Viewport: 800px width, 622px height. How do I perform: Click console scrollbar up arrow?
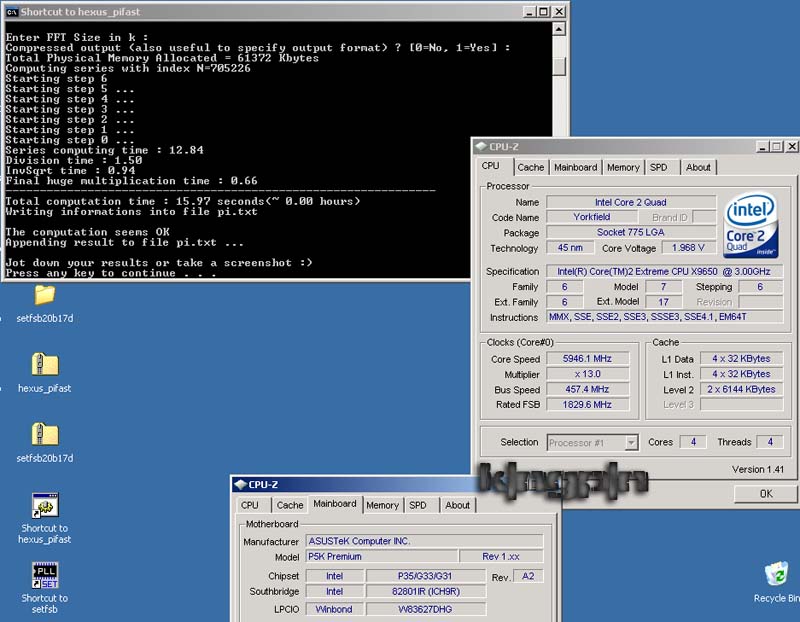[x=559, y=29]
